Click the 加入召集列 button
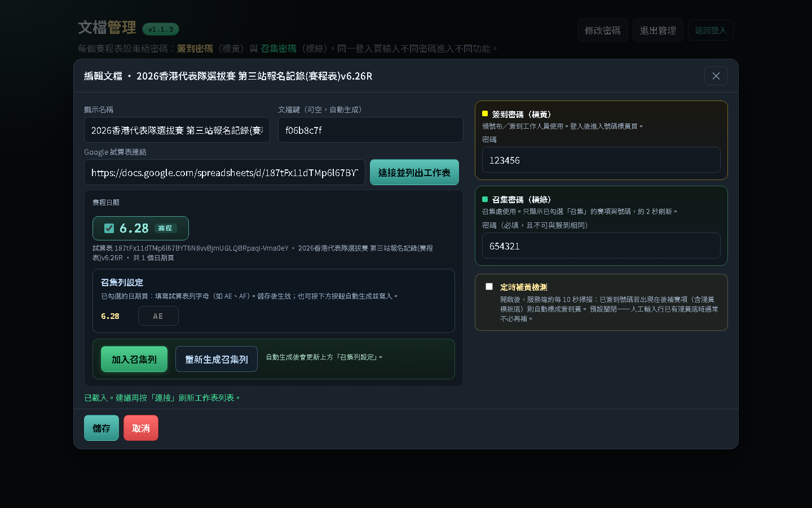812x508 pixels. coord(134,359)
